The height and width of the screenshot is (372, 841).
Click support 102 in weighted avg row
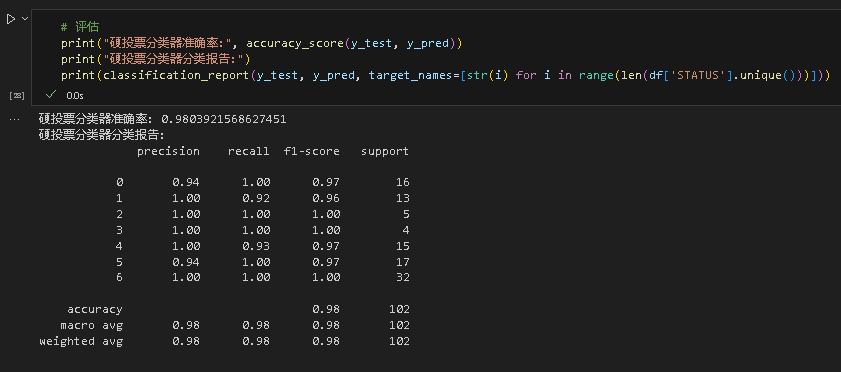[x=400, y=341]
